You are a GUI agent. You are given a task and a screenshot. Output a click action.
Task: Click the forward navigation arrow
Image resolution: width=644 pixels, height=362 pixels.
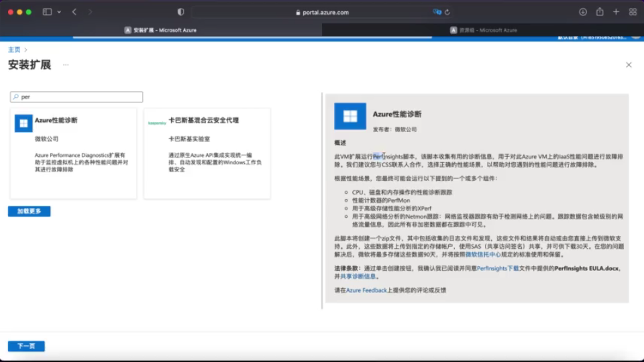(x=90, y=12)
